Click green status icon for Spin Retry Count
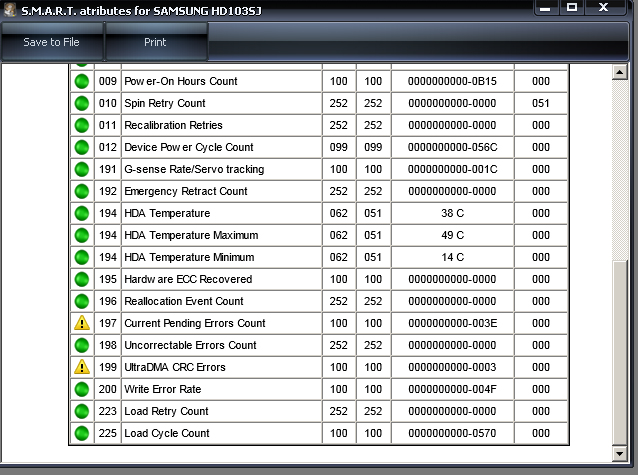The width and height of the screenshot is (638, 475). [x=82, y=103]
